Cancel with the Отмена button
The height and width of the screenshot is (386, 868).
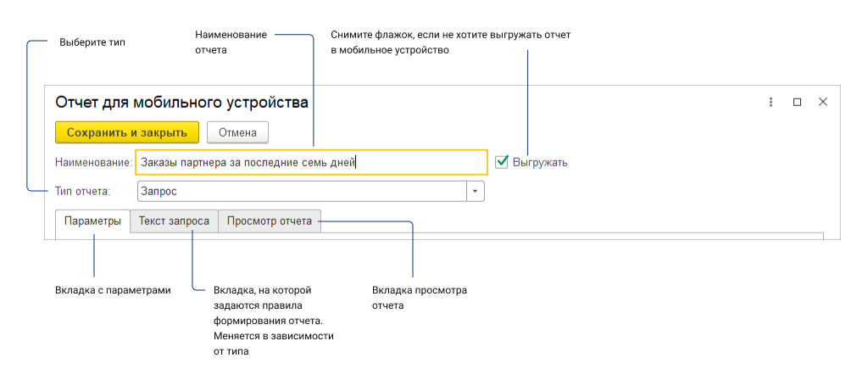pos(237,133)
